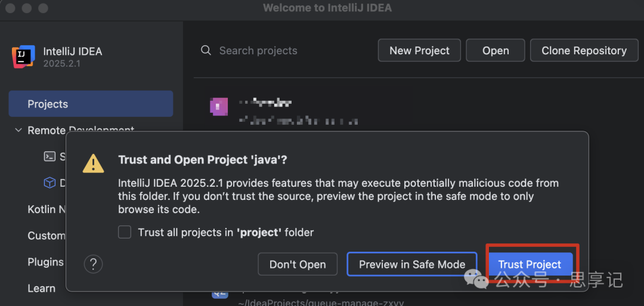Viewport: 644px width, 306px height.
Task: Open the Learn section
Action: 42,288
